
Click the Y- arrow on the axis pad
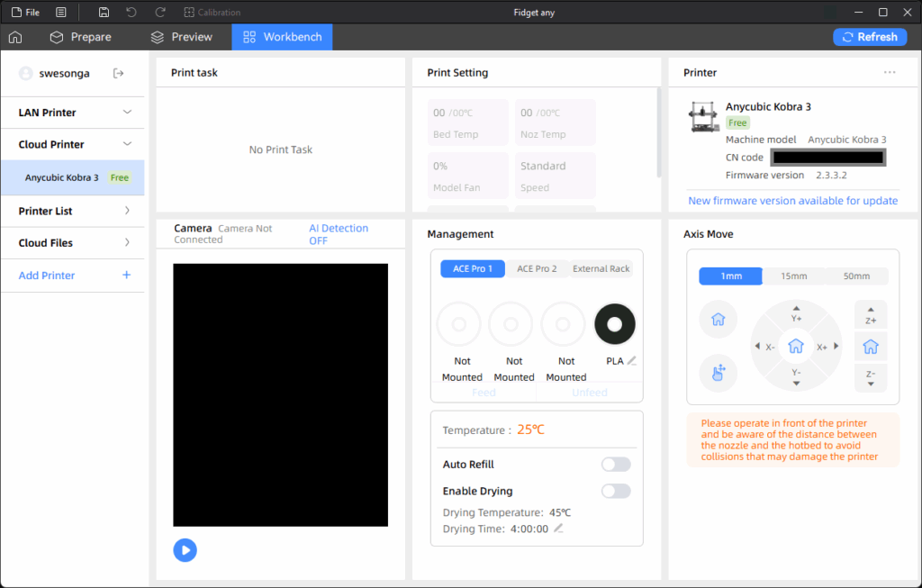point(796,376)
